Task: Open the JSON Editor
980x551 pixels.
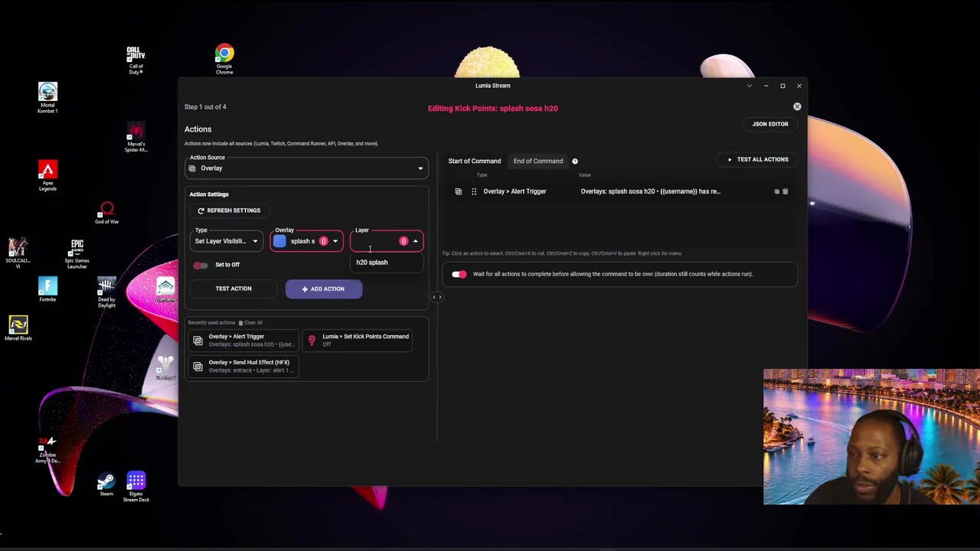Action: point(769,124)
